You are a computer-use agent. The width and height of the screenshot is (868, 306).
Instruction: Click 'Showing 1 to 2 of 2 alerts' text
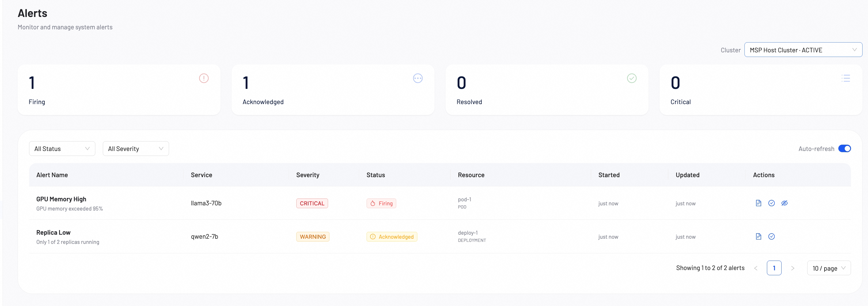[x=710, y=268]
